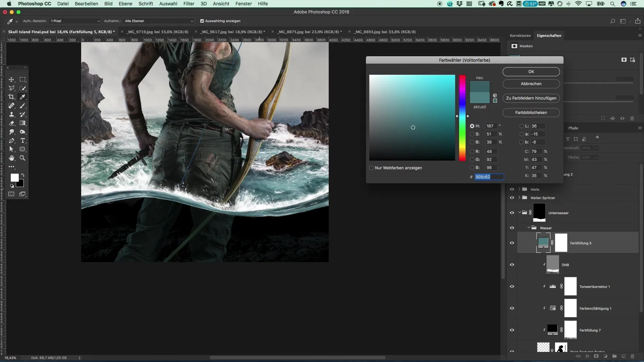Viewport: 644px width, 362px height.
Task: Select the Gradient tool
Action: coord(22,123)
